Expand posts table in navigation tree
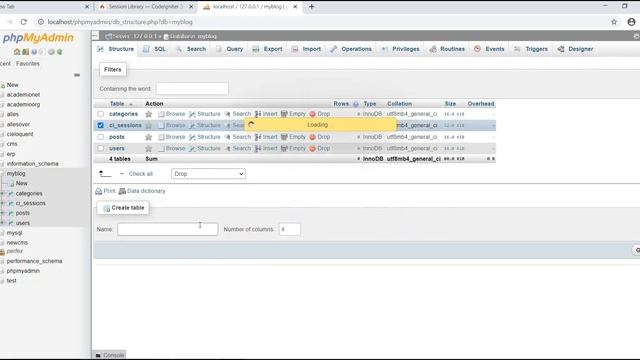This screenshot has height=360, width=640. point(3,213)
